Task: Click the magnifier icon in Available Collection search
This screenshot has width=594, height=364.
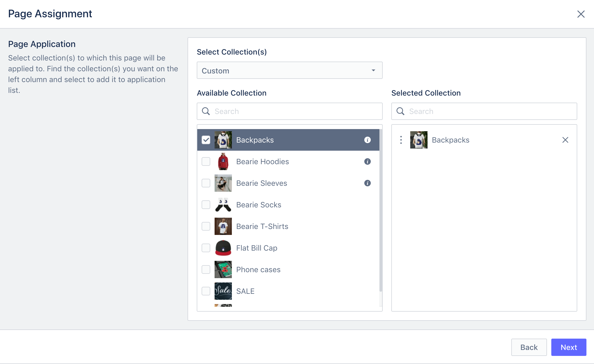Action: (206, 111)
